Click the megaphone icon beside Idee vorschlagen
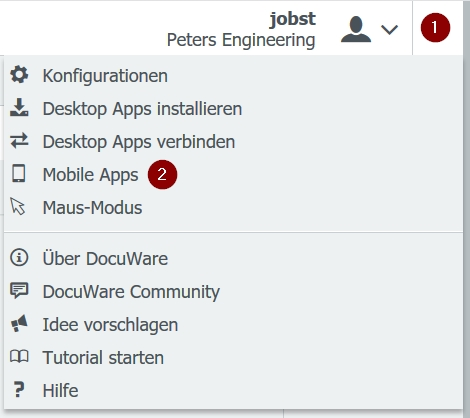The height and width of the screenshot is (418, 470). [x=19, y=324]
